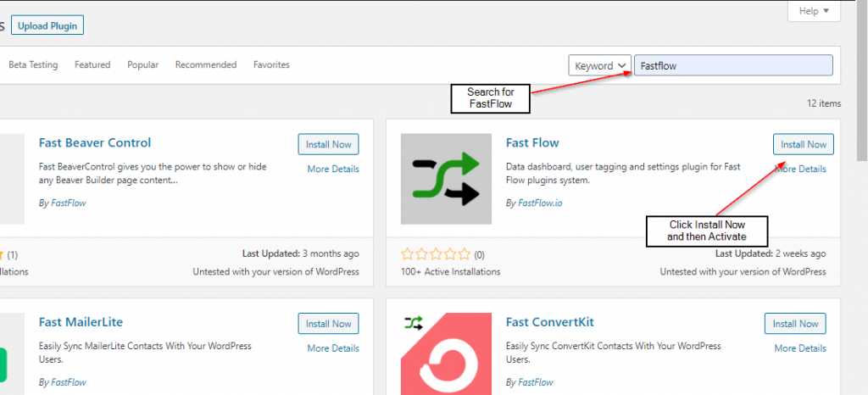Click the plugin search field containing Fastflow
Screen dimensions: 868x395
click(733, 65)
